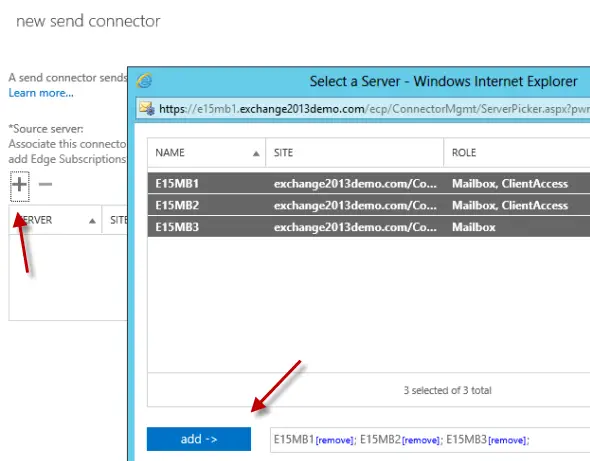Viewport: 590px width, 461px height.
Task: Open the Learn more... link
Action: click(41, 93)
